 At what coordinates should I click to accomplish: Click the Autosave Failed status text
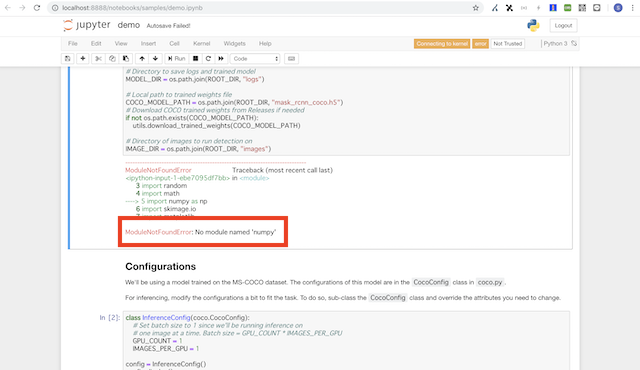point(168,26)
